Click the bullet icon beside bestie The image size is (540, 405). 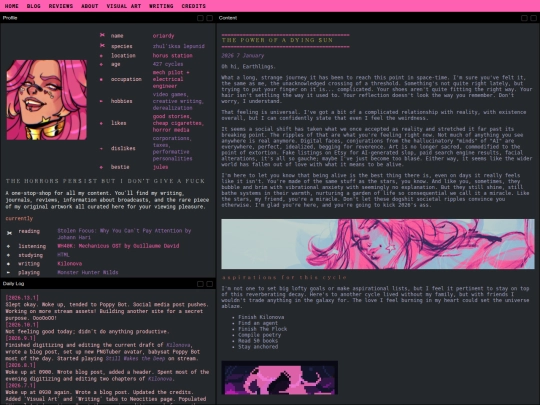point(101,167)
